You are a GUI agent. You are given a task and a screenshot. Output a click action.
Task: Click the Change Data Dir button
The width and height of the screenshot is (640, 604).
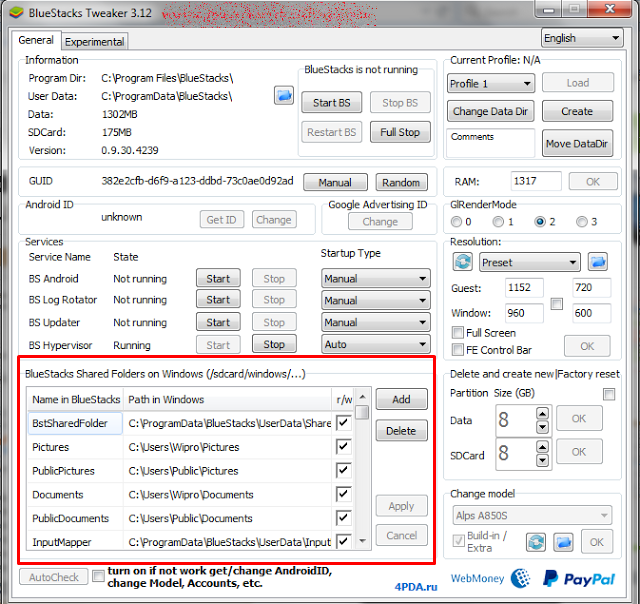coord(490,111)
